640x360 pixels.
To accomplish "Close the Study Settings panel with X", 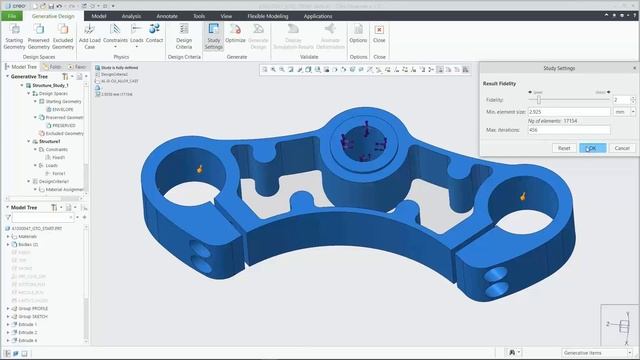I will [634, 68].
